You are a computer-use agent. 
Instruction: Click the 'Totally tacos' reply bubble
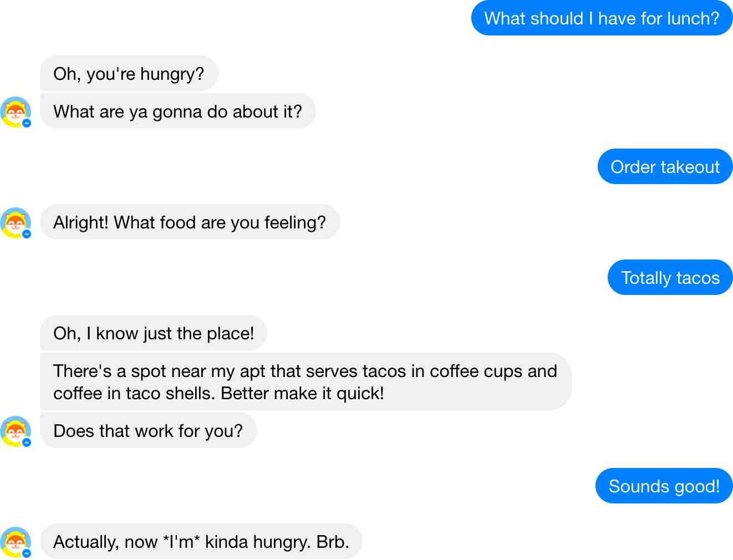[670, 277]
